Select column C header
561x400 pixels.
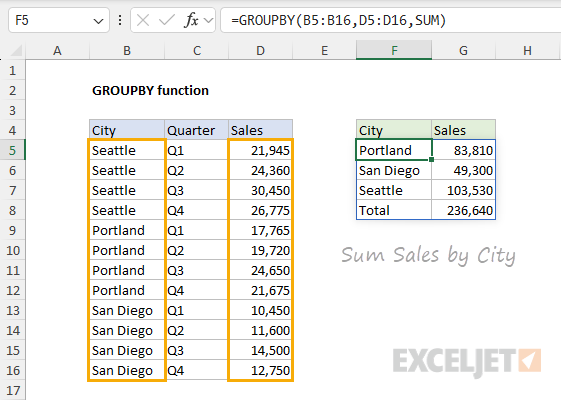point(196,50)
